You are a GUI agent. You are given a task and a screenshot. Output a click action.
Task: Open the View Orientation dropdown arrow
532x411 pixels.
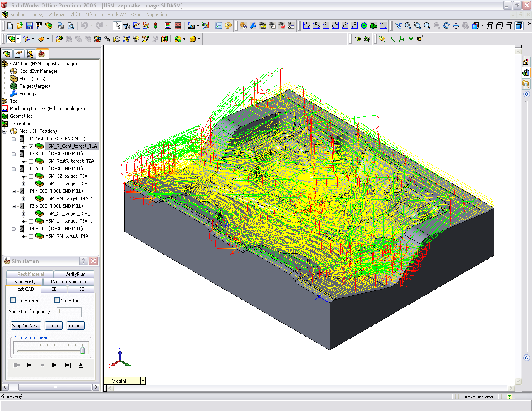click(482, 26)
